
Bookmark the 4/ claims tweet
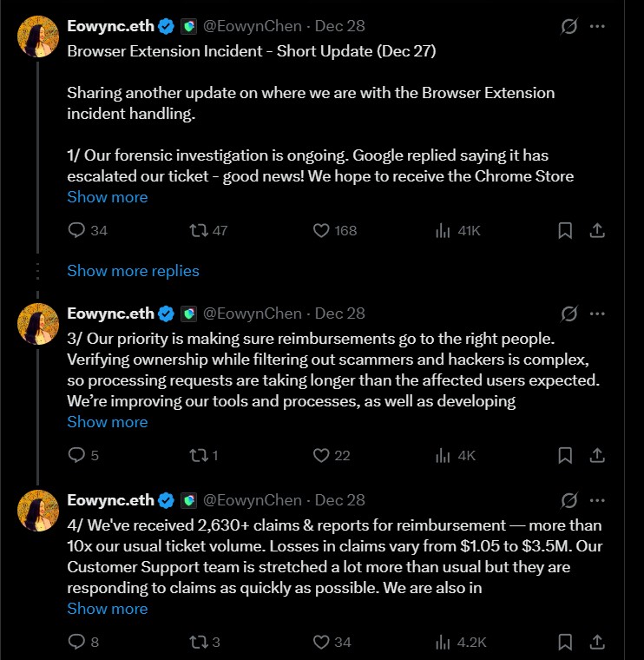[564, 643]
